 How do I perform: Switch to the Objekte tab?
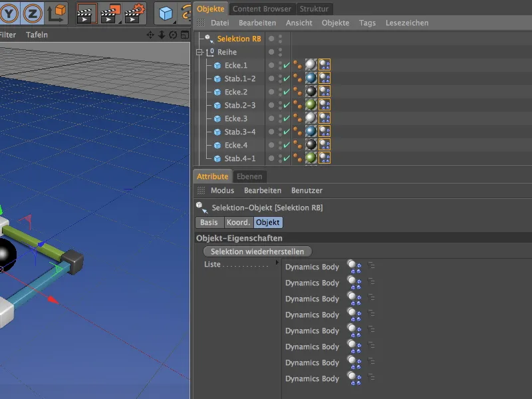tap(210, 9)
